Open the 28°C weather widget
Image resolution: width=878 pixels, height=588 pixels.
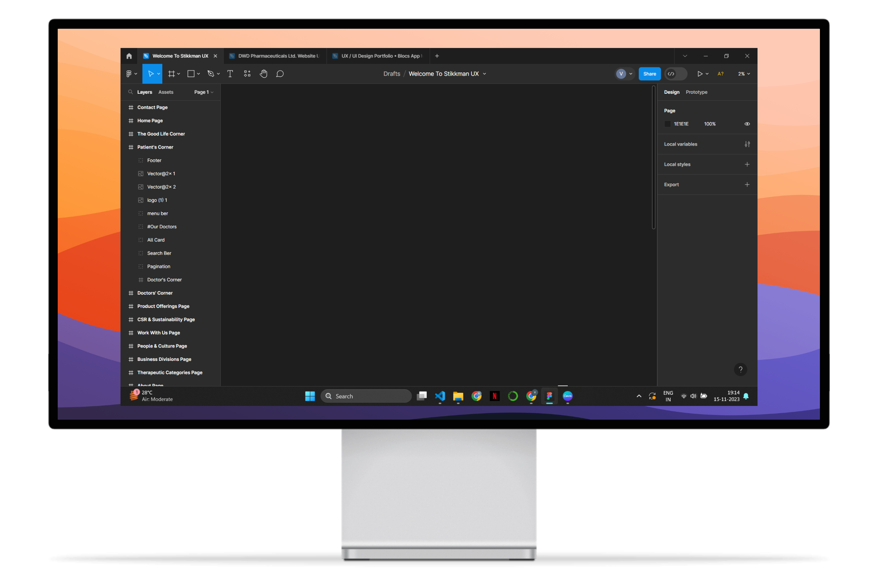(151, 396)
